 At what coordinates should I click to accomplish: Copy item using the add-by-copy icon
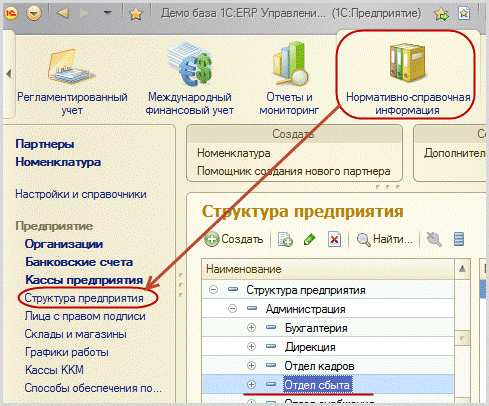click(x=285, y=239)
